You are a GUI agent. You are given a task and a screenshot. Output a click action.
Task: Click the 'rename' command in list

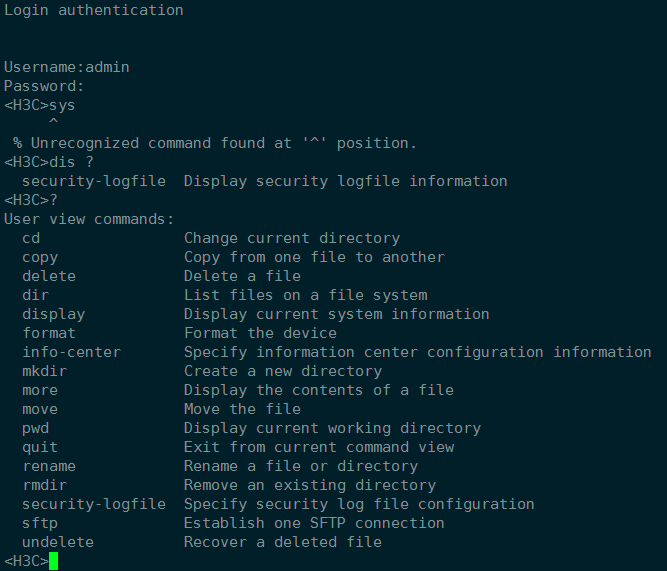point(49,466)
